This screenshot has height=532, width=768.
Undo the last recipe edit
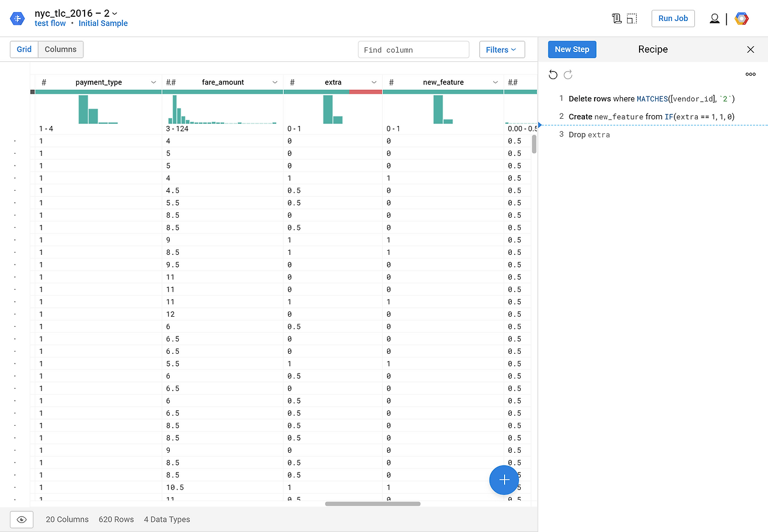pyautogui.click(x=553, y=74)
